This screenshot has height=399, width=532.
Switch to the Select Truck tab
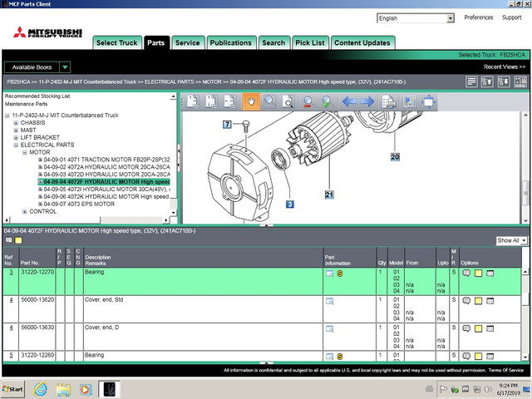click(117, 42)
